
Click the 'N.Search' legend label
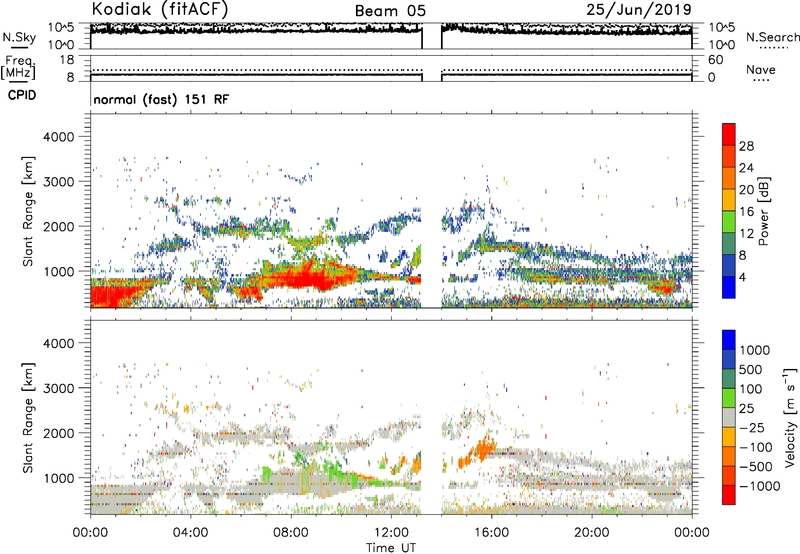(x=772, y=37)
